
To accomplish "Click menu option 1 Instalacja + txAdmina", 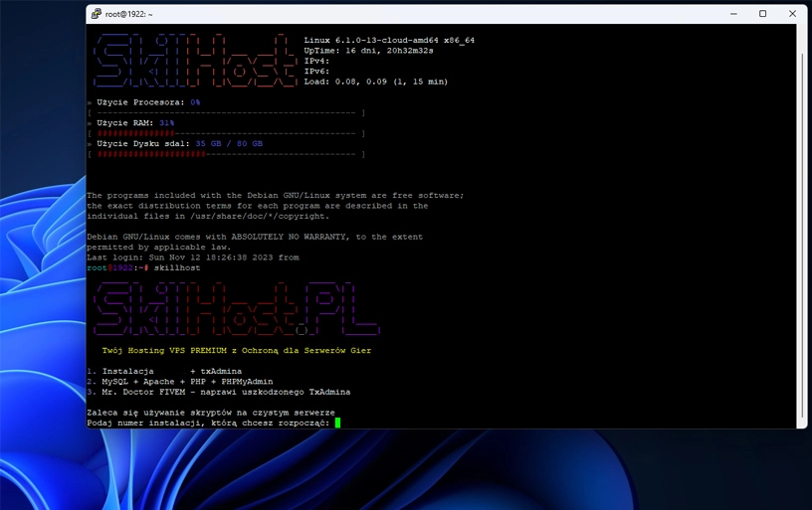I will pyautogui.click(x=165, y=371).
